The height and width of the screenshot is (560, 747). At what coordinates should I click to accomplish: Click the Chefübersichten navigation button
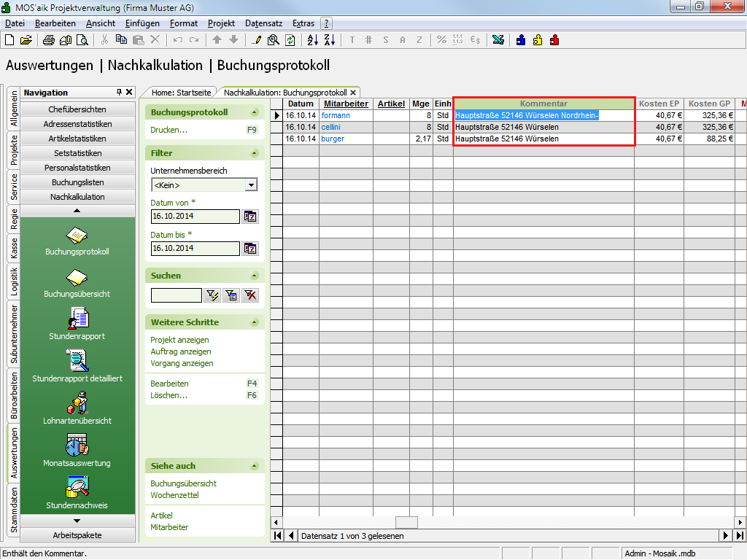(x=77, y=109)
